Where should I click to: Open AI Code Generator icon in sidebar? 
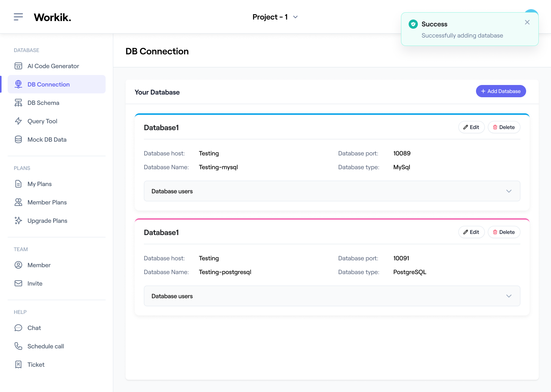[18, 66]
